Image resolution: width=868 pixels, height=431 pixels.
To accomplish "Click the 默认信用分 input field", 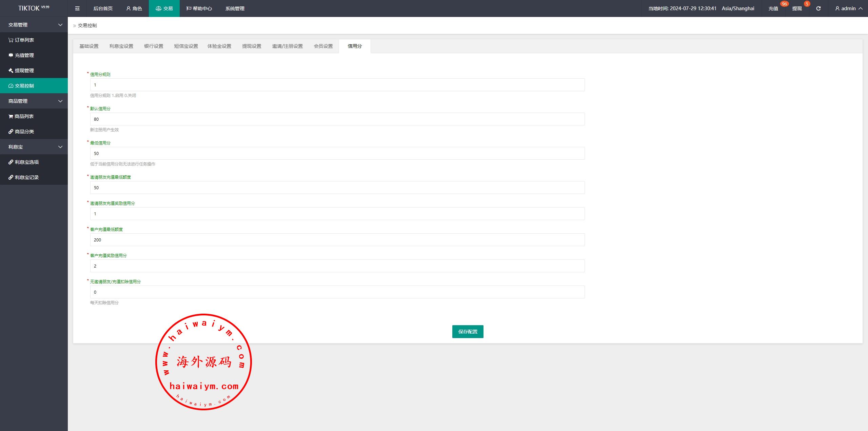I will [337, 119].
